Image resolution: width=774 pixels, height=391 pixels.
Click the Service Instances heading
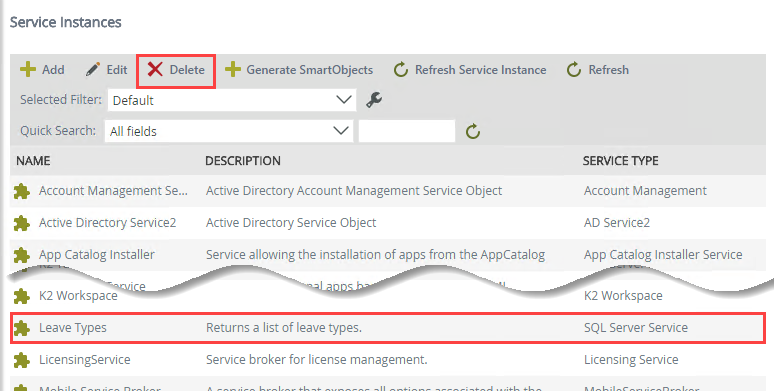pos(66,22)
